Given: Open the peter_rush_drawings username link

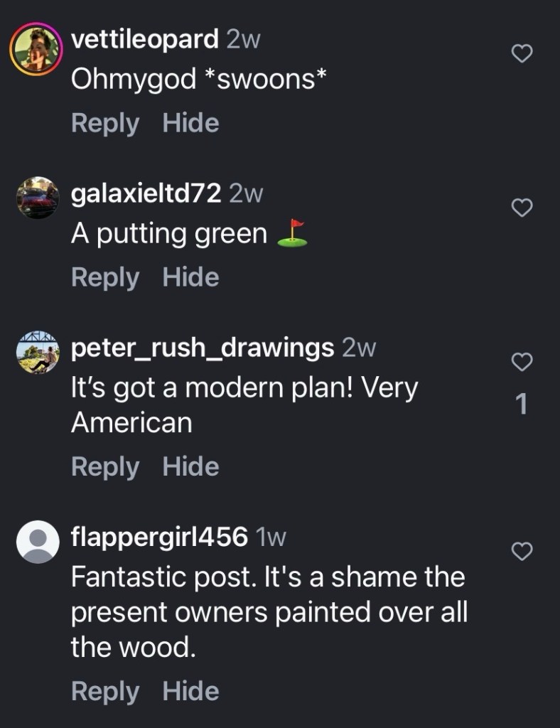Looking at the screenshot, I should point(203,348).
